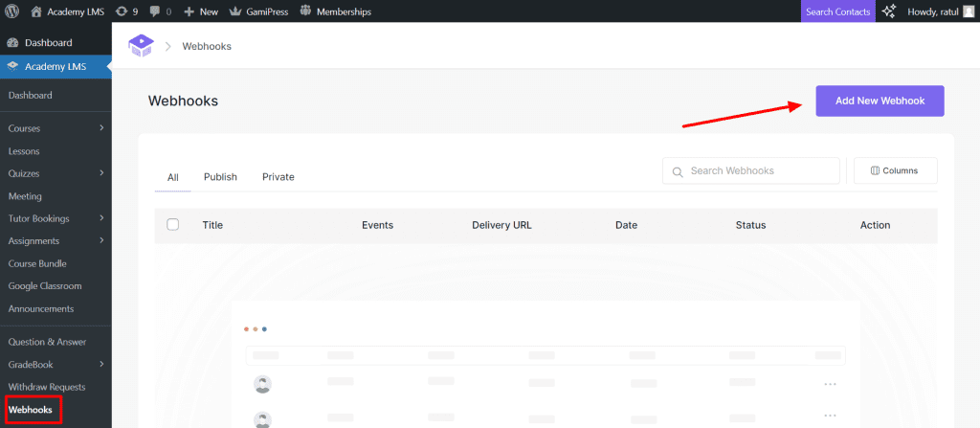Expand the Assignments submenu
980x428 pixels.
[x=101, y=241]
